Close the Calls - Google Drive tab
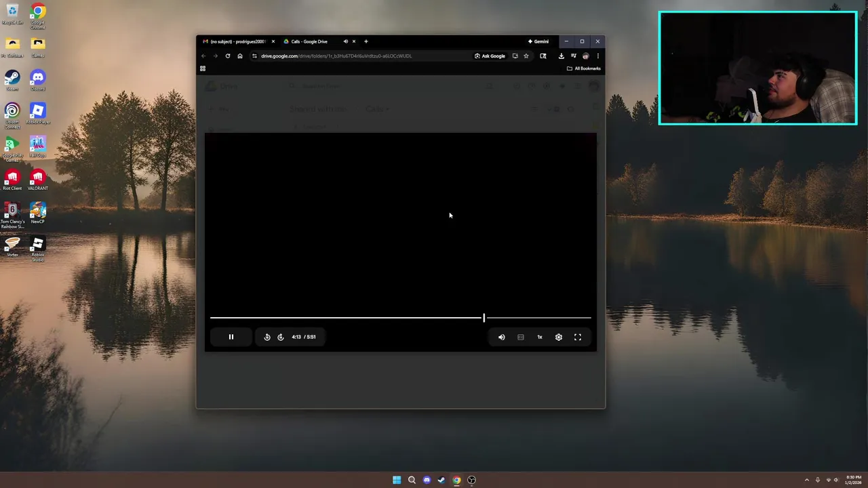The image size is (868, 488). (x=353, y=41)
